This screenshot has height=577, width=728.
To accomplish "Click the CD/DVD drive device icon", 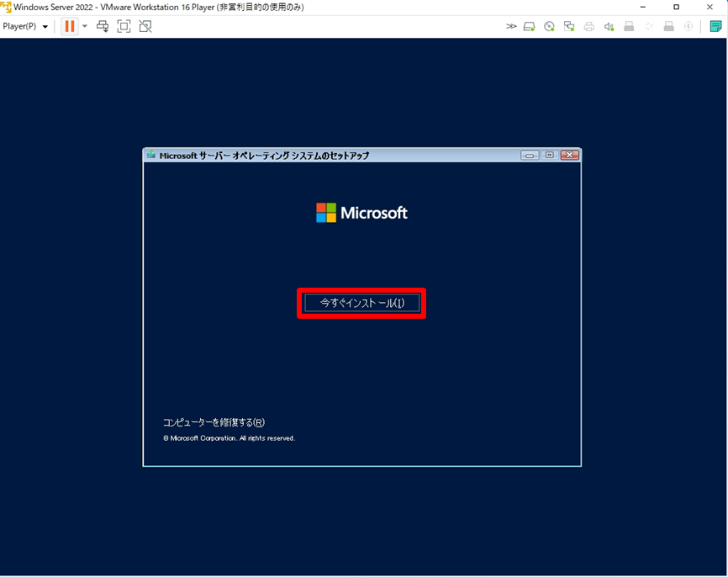I will [549, 26].
